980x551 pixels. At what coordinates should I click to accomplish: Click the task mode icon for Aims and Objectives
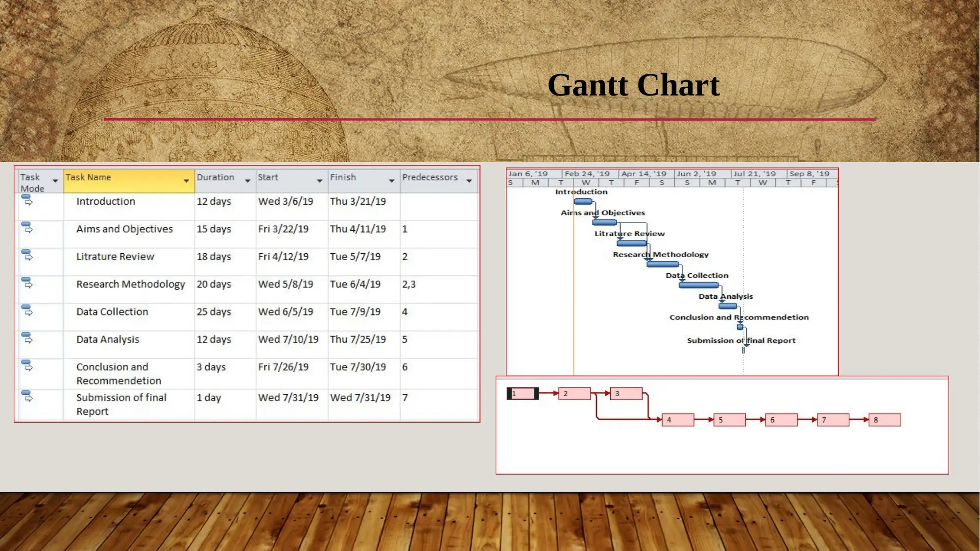point(27,227)
